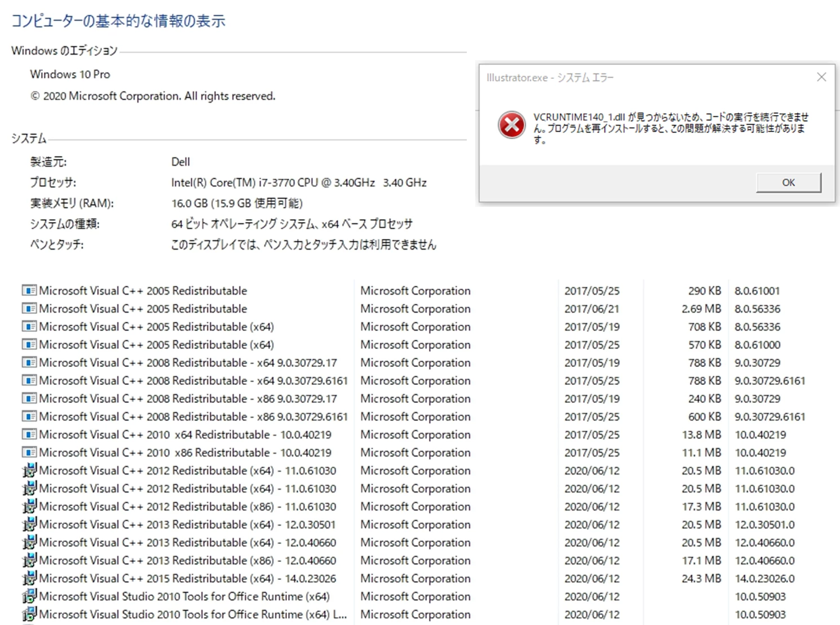Screen dimensions: 840x625
Task: Select Microsoft Visual C++ 2013 Redistributable (x86) - 12.0.40660 name
Action: pyautogui.click(x=188, y=561)
